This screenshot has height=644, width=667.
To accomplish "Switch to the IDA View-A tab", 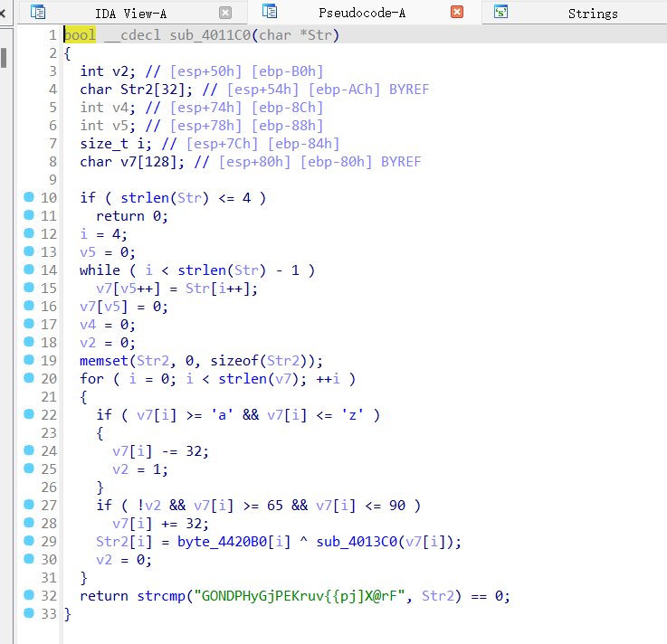I will (132, 13).
